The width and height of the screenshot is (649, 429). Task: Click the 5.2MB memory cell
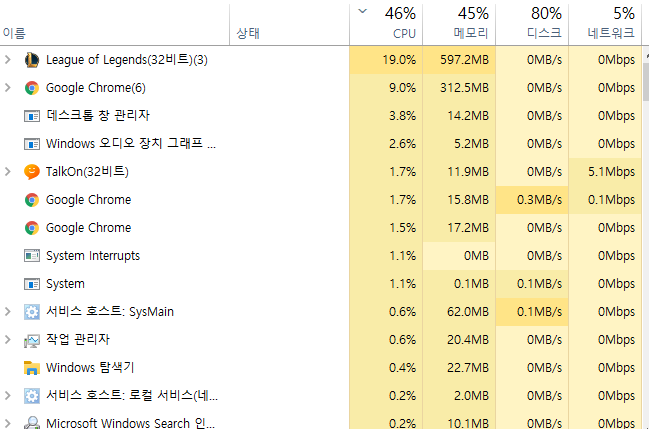pos(459,144)
